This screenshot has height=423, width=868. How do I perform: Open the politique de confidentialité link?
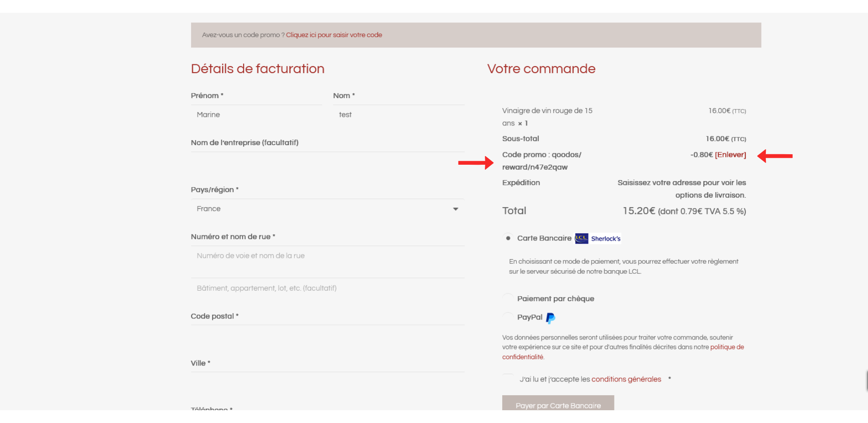[x=727, y=347]
